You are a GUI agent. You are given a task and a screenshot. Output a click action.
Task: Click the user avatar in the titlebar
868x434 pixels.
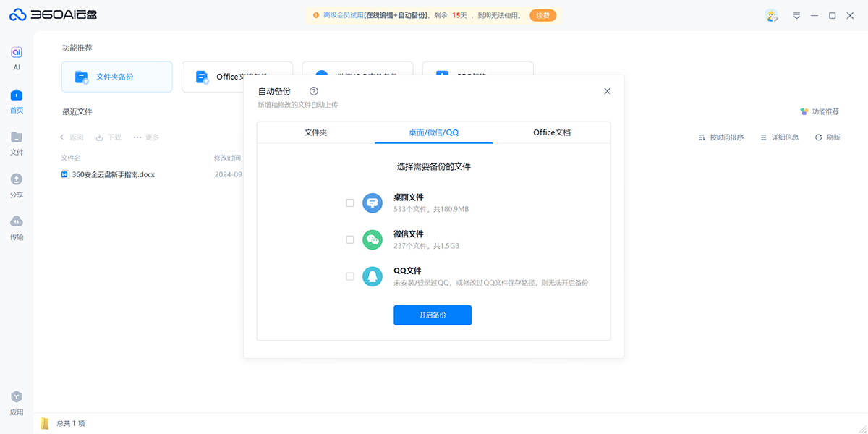click(771, 14)
